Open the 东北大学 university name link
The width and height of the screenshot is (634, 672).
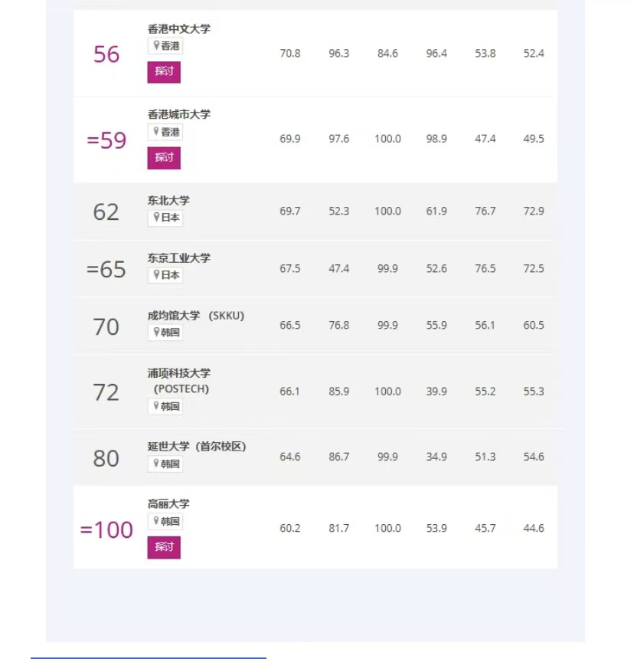click(x=168, y=200)
